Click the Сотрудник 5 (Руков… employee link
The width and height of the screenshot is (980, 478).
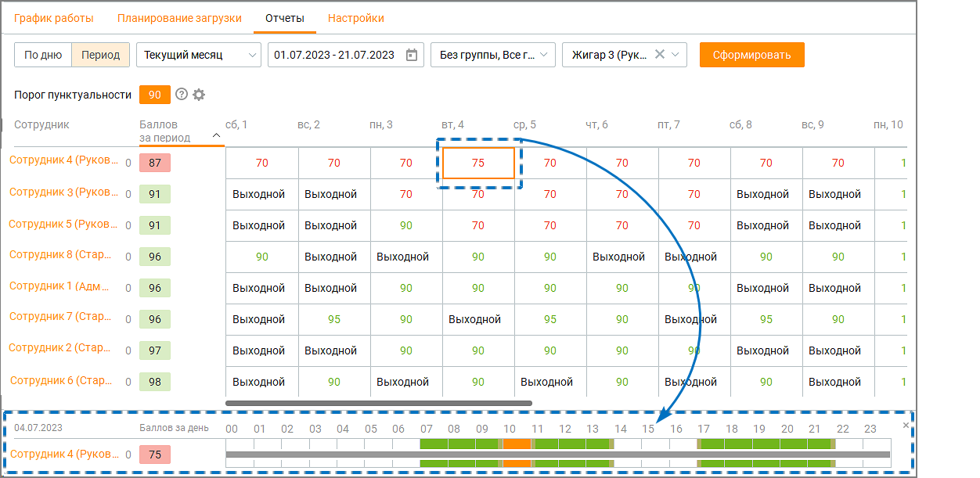63,224
